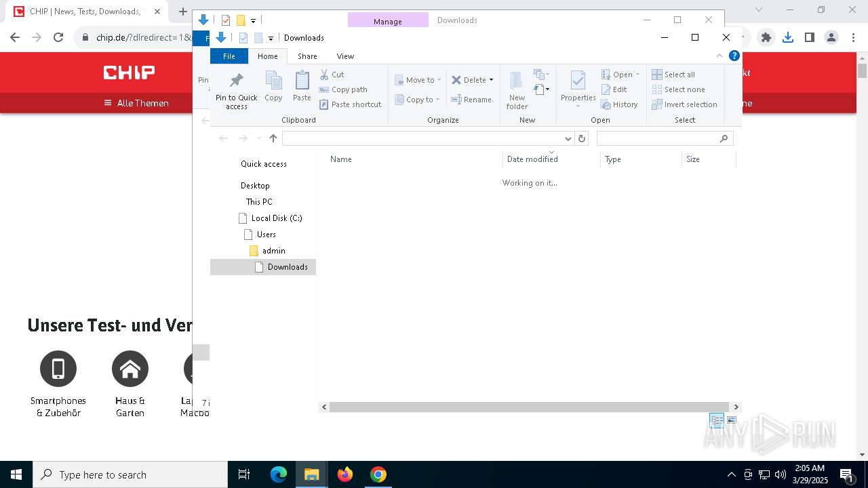Screen dimensions: 868x488
Task: Open the Copy to dropdown
Action: pyautogui.click(x=418, y=100)
